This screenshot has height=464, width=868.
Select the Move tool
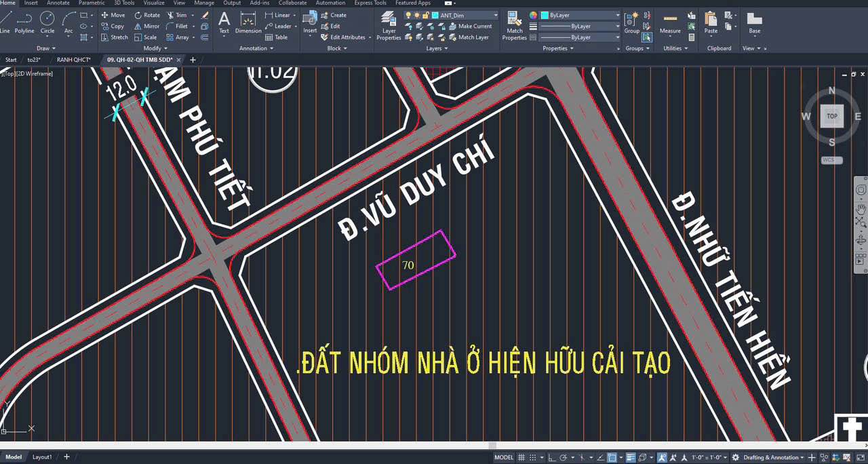(115, 15)
